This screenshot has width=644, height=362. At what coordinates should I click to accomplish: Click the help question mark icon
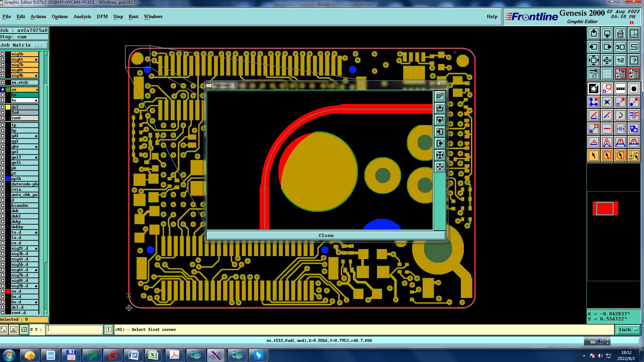click(x=634, y=60)
